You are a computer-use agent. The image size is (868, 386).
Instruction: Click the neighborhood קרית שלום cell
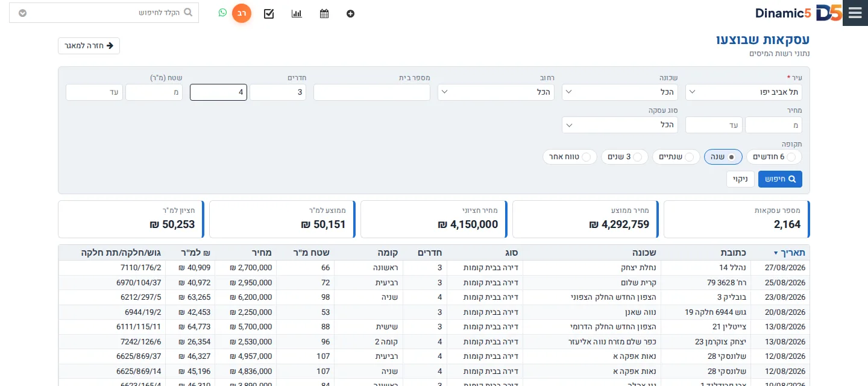pyautogui.click(x=591, y=282)
